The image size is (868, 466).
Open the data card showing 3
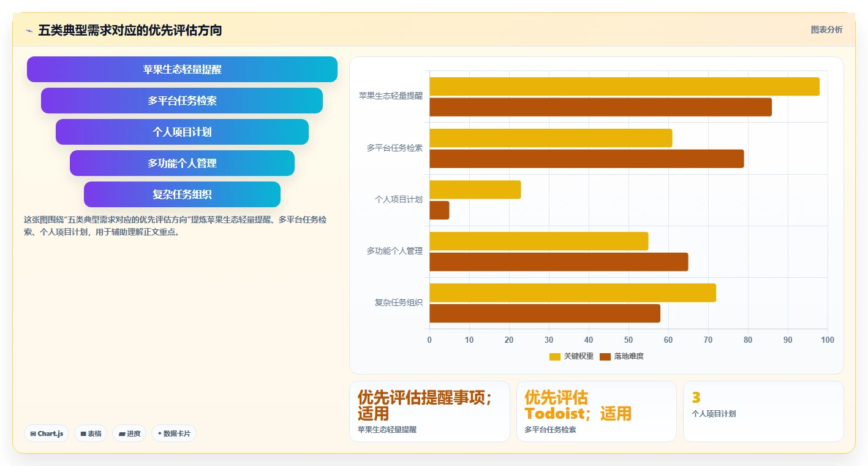(763, 411)
